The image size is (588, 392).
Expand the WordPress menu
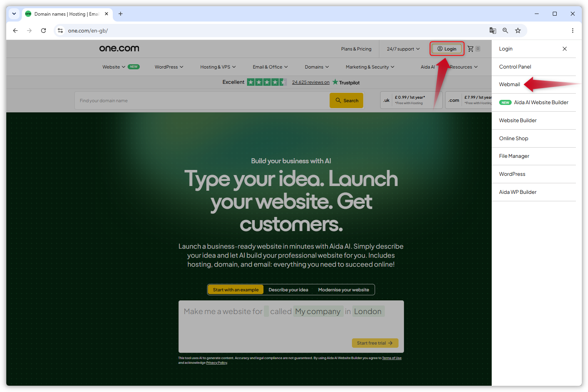(169, 67)
